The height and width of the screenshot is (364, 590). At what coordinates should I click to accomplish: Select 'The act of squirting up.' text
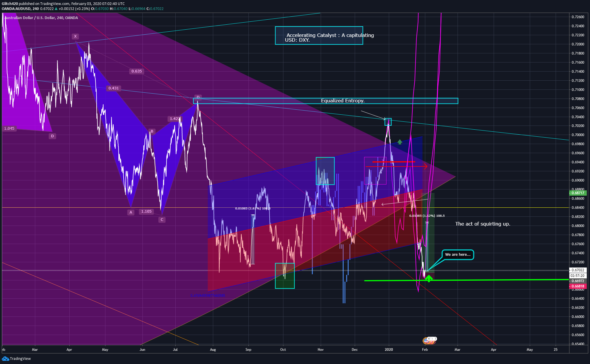[x=483, y=224]
